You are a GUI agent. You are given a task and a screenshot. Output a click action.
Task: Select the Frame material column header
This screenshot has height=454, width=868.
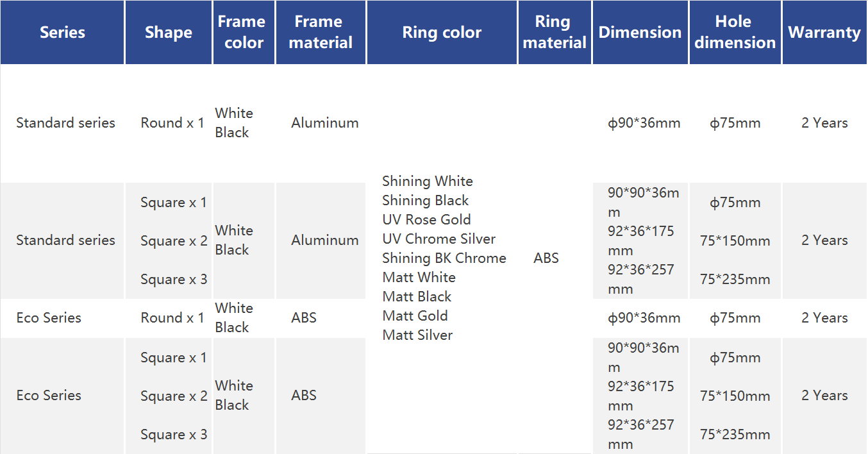coord(321,33)
